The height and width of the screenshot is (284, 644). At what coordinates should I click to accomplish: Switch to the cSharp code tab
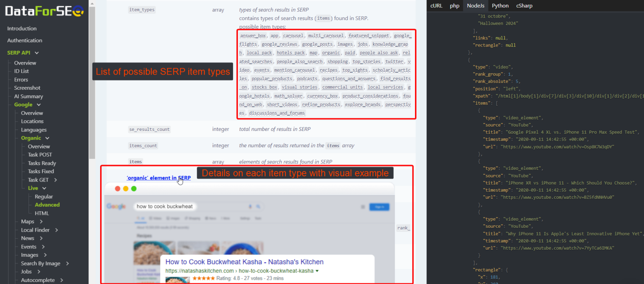(525, 5)
